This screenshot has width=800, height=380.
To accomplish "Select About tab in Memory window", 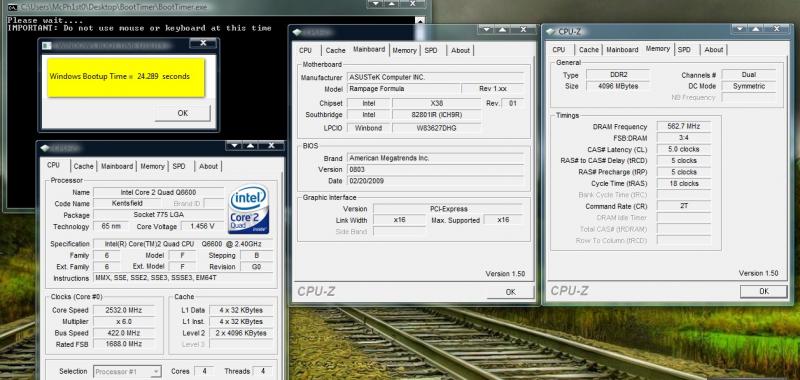I will [x=713, y=49].
